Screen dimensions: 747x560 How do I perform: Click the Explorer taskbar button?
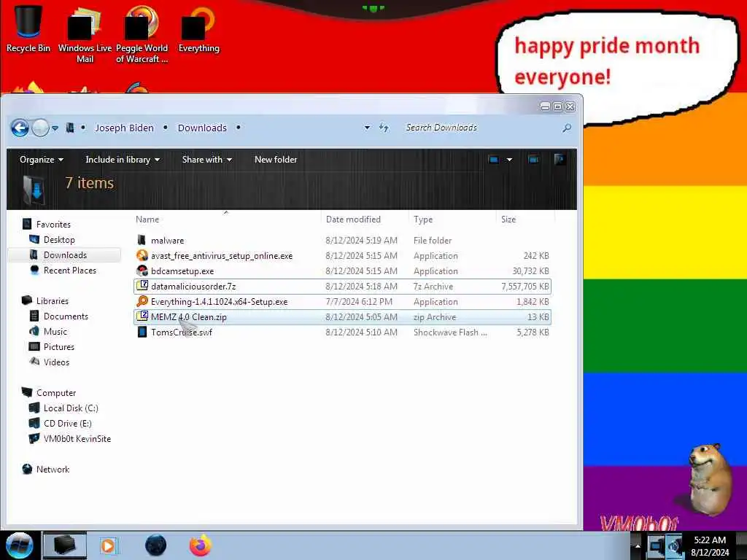pyautogui.click(x=65, y=545)
